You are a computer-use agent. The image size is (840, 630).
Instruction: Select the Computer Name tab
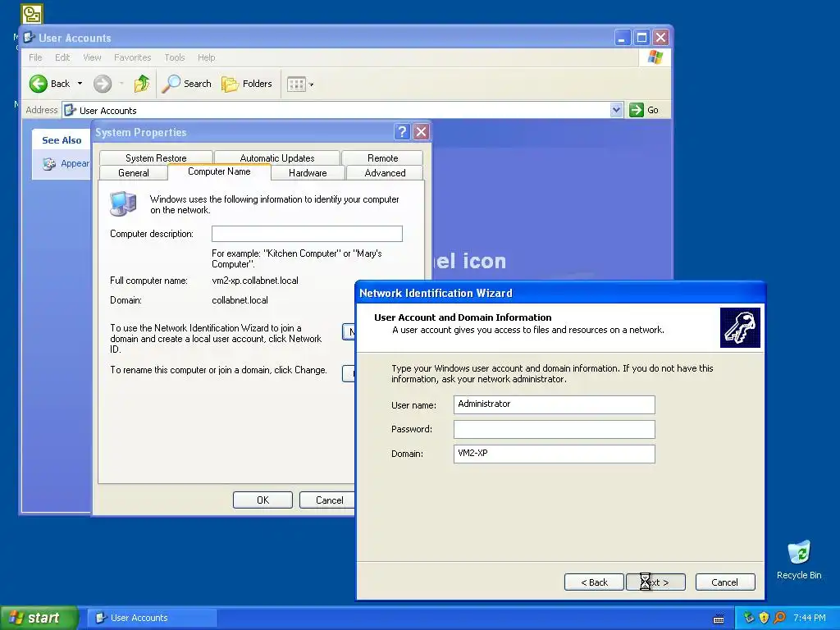(219, 171)
